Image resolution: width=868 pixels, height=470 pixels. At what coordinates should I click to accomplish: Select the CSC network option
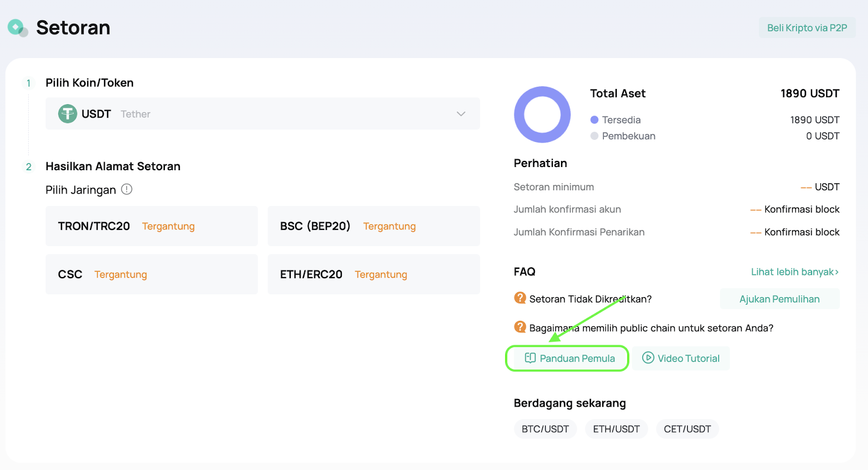[x=152, y=274]
